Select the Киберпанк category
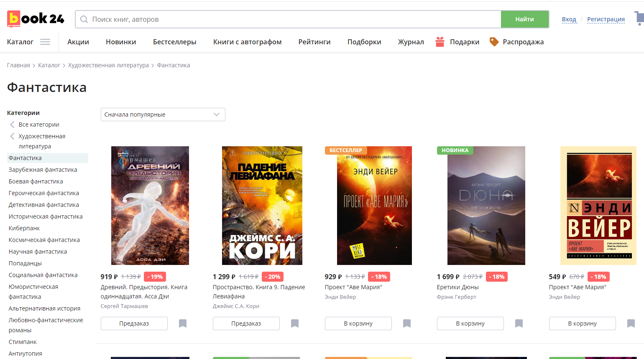 click(24, 228)
